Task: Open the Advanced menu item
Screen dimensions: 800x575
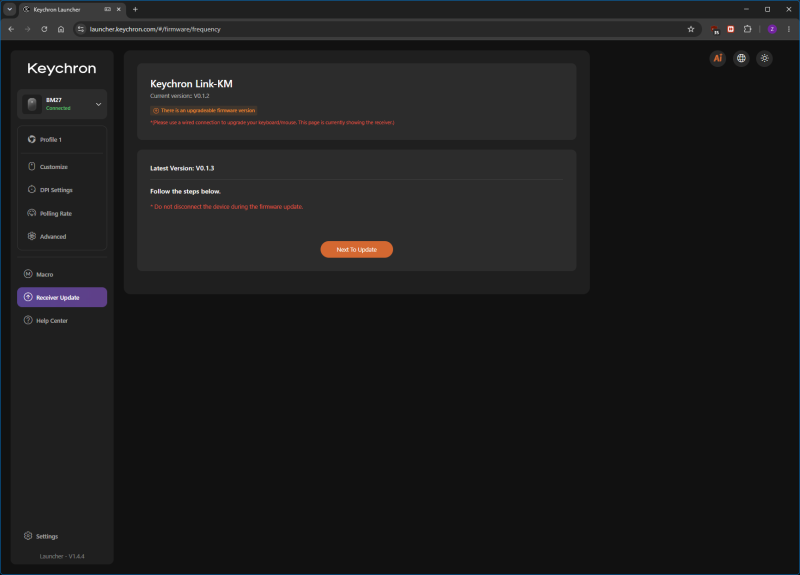Action: (x=62, y=236)
